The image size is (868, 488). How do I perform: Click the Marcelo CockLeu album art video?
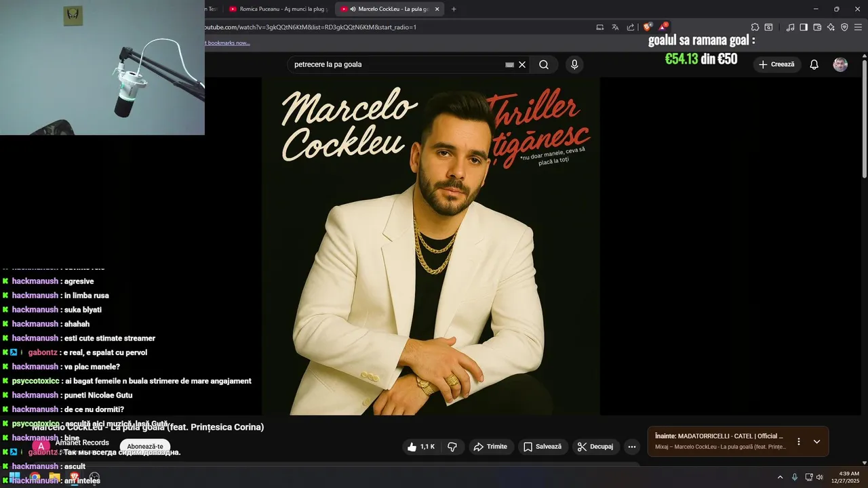tap(431, 246)
